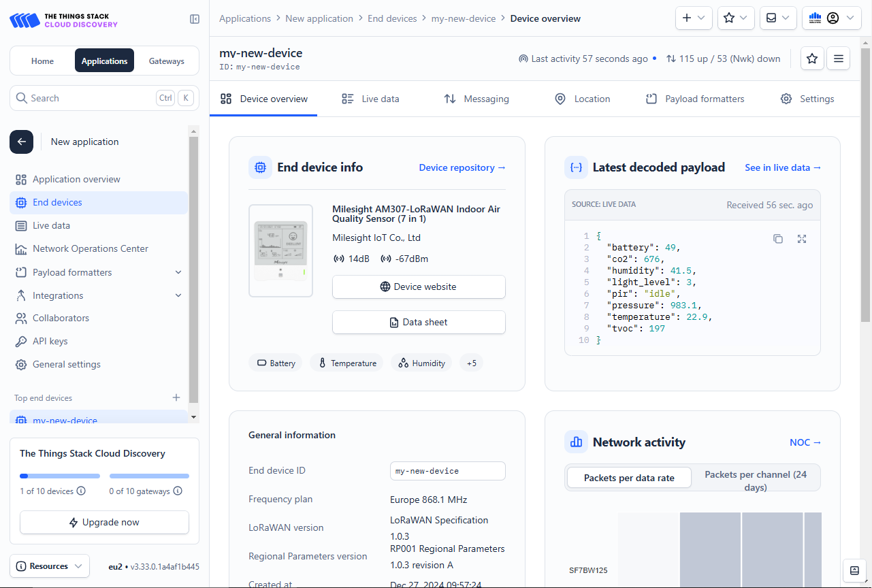Switch to the Messaging tab
Viewport: 872px width, 588px height.
click(477, 99)
